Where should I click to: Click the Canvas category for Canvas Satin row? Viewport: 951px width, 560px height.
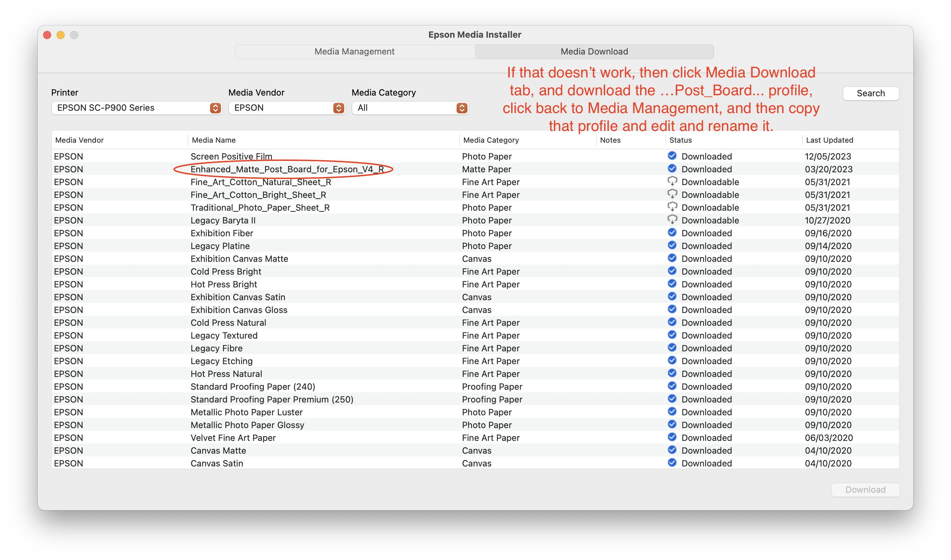point(477,464)
